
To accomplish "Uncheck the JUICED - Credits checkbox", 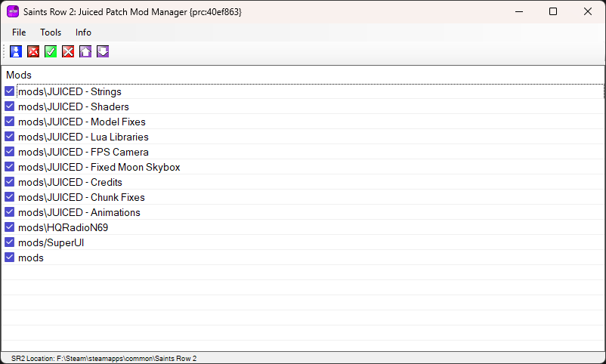I will 10,181.
